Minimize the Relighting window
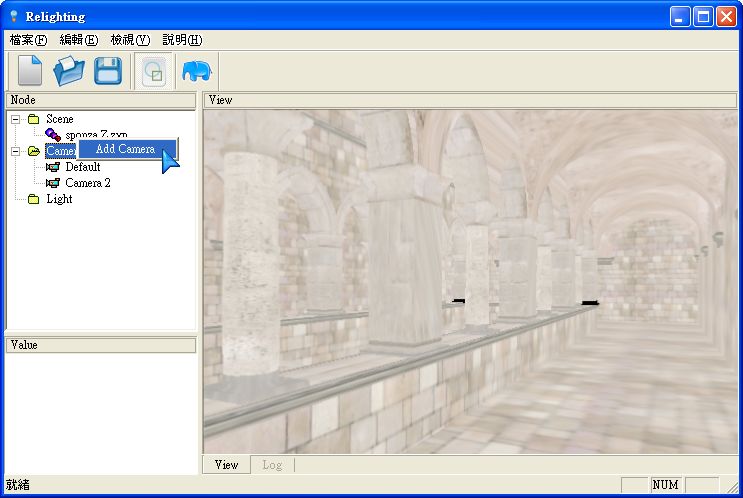This screenshot has height=498, width=743. pos(680,17)
